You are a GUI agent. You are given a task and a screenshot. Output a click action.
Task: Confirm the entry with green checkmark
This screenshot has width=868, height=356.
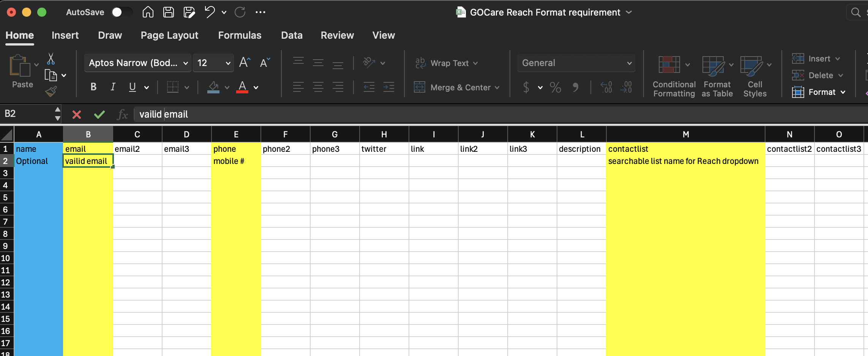click(99, 114)
